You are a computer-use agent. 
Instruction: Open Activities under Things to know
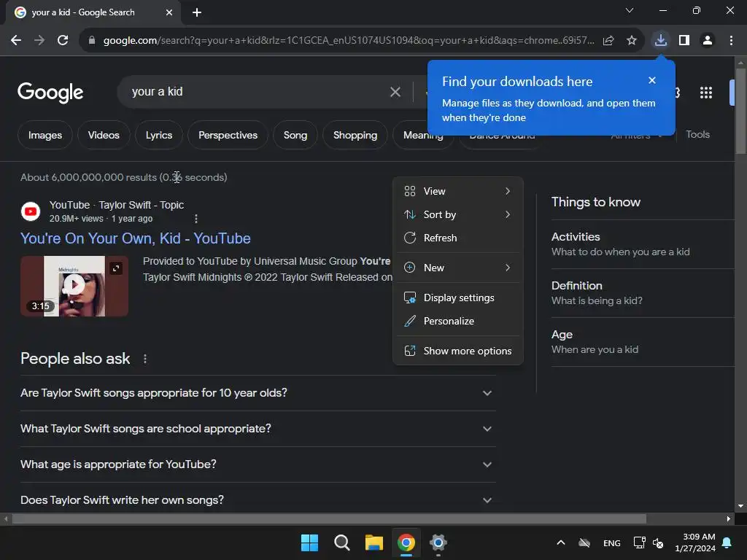pyautogui.click(x=642, y=244)
